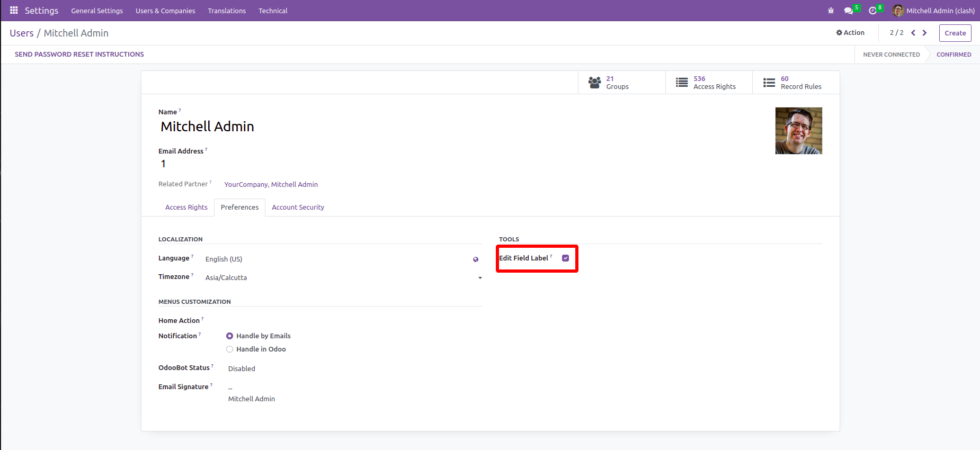
Task: Click the Email Address field value
Action: pyautogui.click(x=163, y=164)
